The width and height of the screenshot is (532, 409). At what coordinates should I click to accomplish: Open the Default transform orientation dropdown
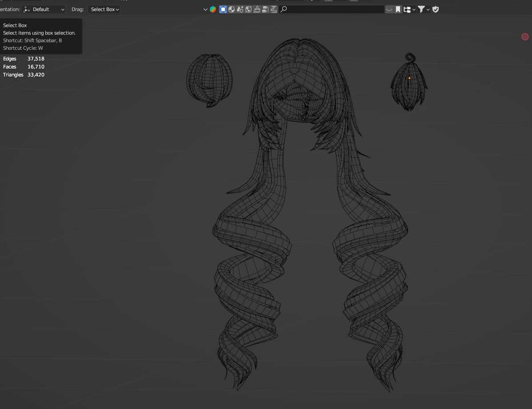pos(44,9)
